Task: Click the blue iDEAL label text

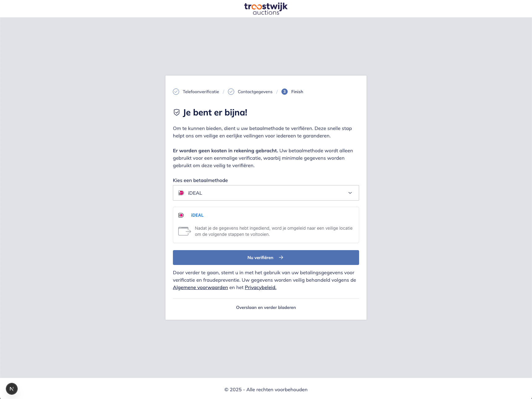Action: [197, 215]
